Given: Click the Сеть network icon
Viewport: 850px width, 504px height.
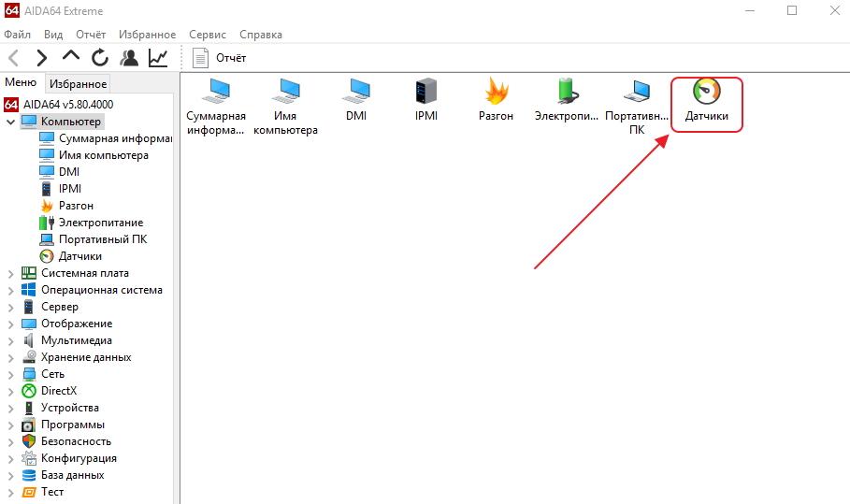Looking at the screenshot, I should (29, 374).
